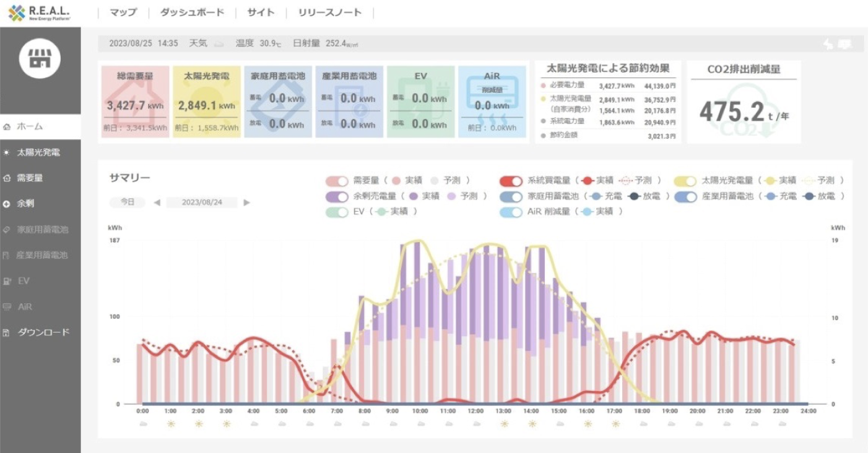Click the 総需要量 summary card
Viewport: 868px width, 453px height.
pyautogui.click(x=134, y=102)
